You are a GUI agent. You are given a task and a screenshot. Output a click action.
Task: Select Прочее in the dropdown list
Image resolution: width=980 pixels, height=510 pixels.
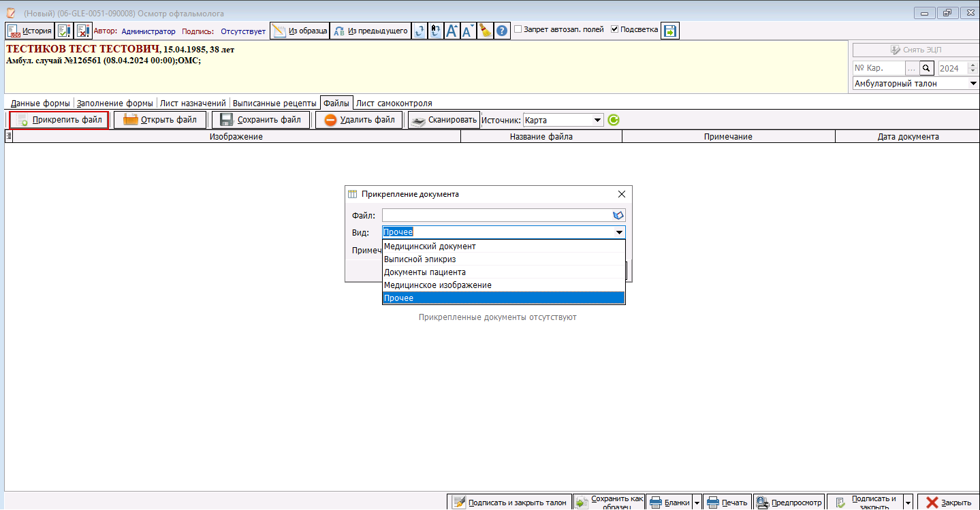click(503, 298)
